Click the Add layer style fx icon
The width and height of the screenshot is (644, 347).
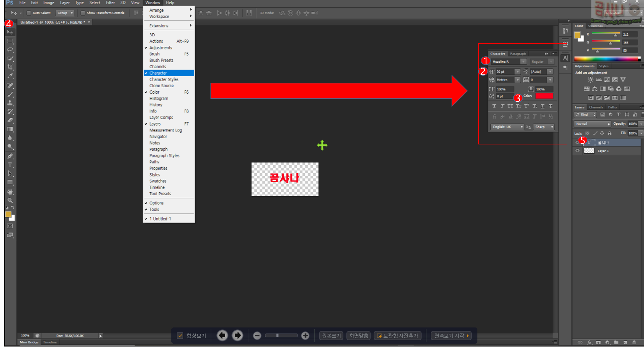pyautogui.click(x=589, y=343)
